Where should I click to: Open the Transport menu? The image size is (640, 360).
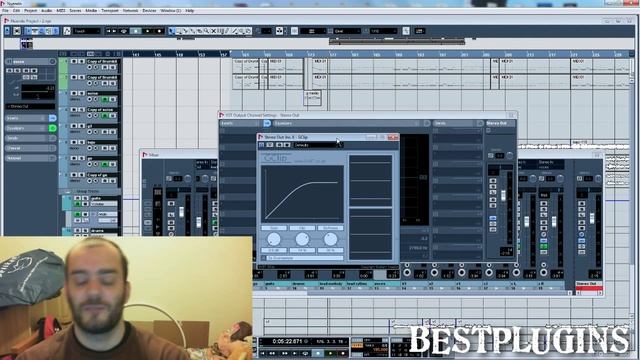click(x=109, y=11)
